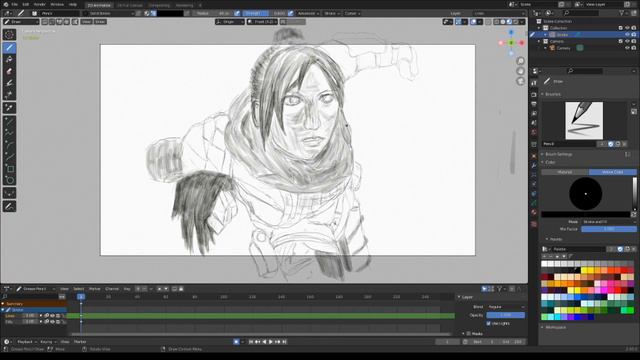Expand the Workspace panel
Viewport: 640px width, 360px height.
[x=555, y=327]
